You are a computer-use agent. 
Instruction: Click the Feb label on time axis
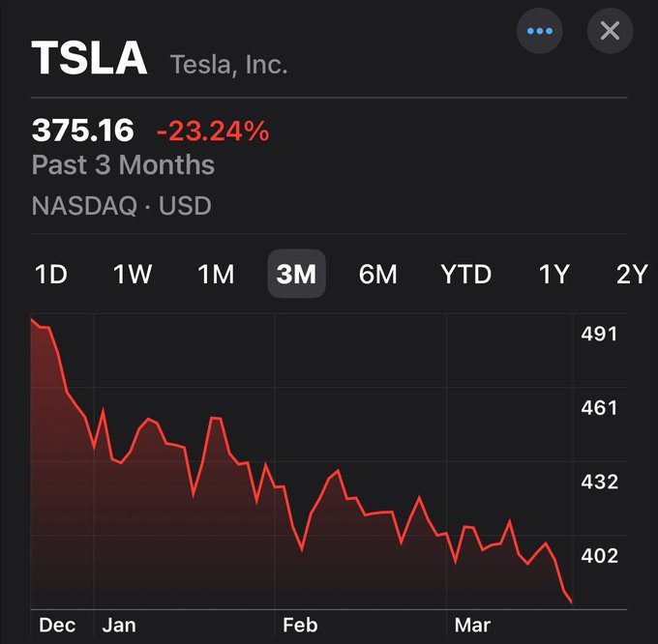(300, 626)
